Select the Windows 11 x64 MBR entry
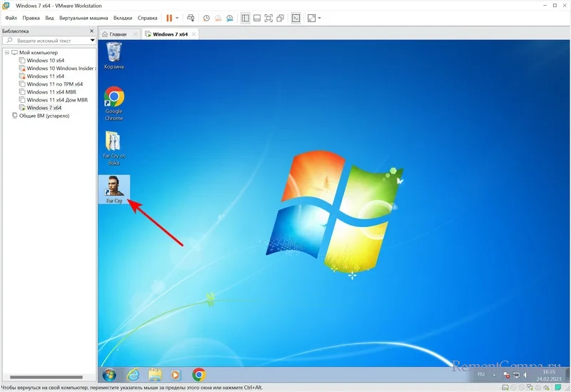571x392 pixels. 51,92
